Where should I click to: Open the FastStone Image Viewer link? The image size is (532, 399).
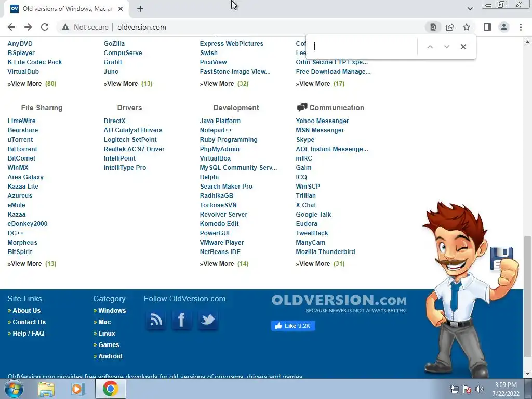(x=235, y=72)
